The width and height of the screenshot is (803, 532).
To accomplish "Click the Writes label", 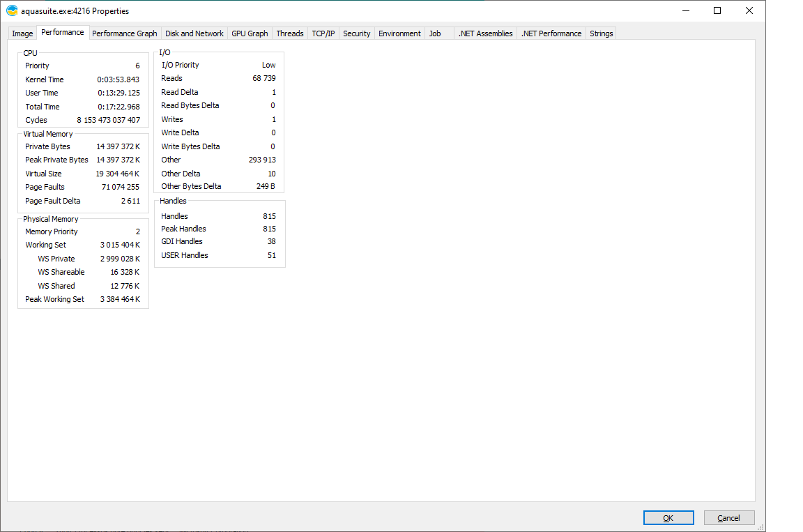I will click(172, 119).
